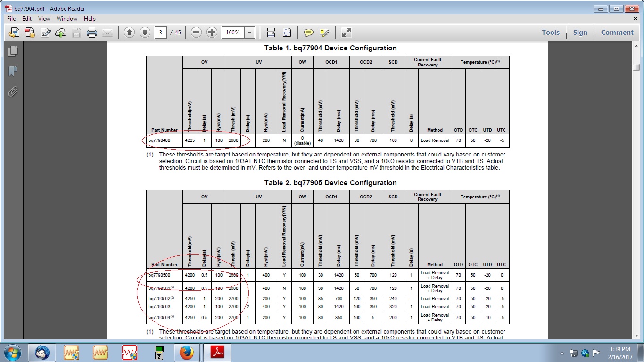Open the Help menu
Viewport: 644px width, 362px height.
[90, 19]
